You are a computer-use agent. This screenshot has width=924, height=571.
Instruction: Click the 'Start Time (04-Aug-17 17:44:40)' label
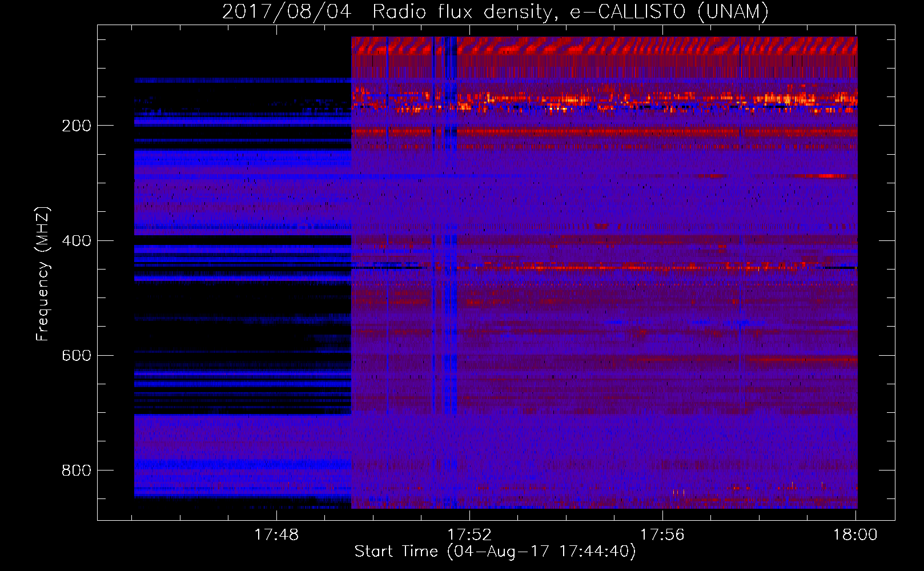coord(495,552)
